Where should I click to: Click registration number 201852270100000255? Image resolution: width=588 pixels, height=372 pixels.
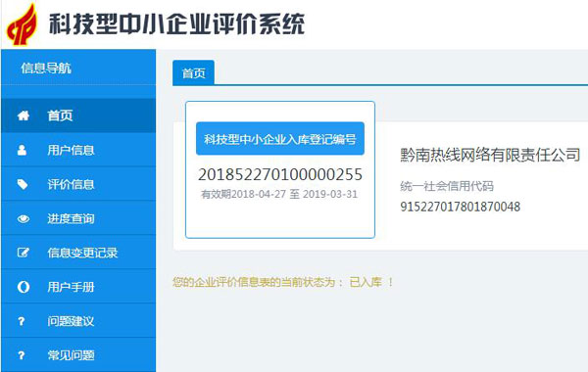click(x=280, y=174)
